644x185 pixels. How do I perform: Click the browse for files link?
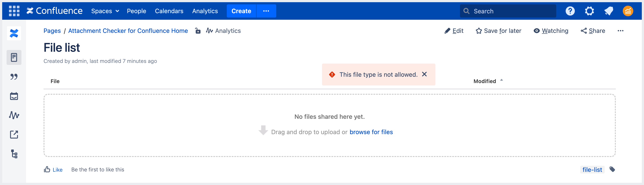click(371, 132)
